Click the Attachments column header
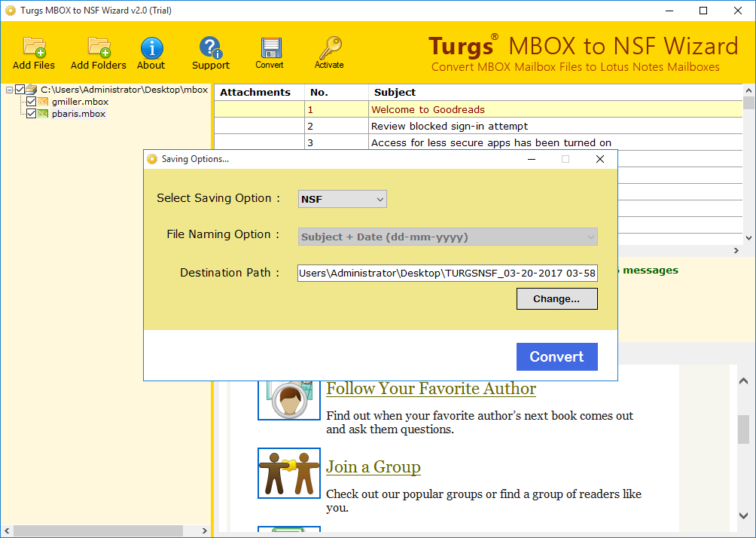The height and width of the screenshot is (538, 756). (x=259, y=92)
